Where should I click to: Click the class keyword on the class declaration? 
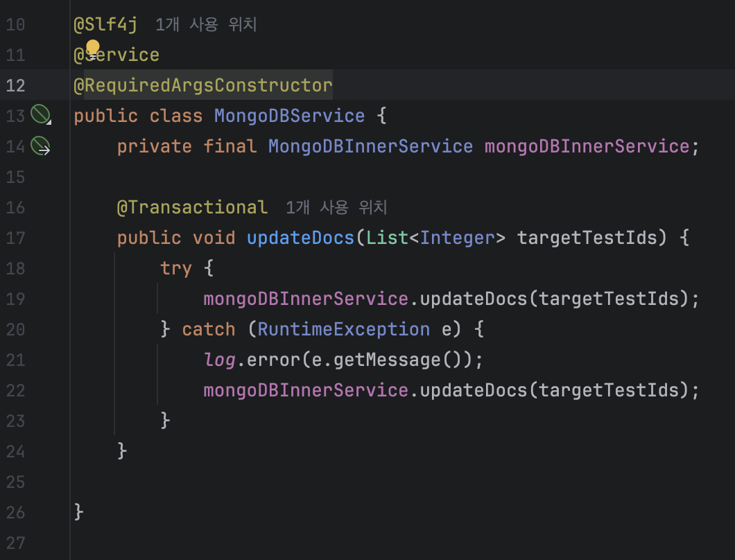tap(176, 116)
